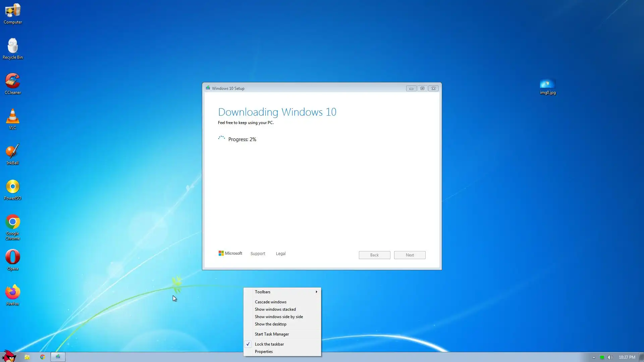
Task: Select the Recycle Bin icon
Action: coord(12,46)
